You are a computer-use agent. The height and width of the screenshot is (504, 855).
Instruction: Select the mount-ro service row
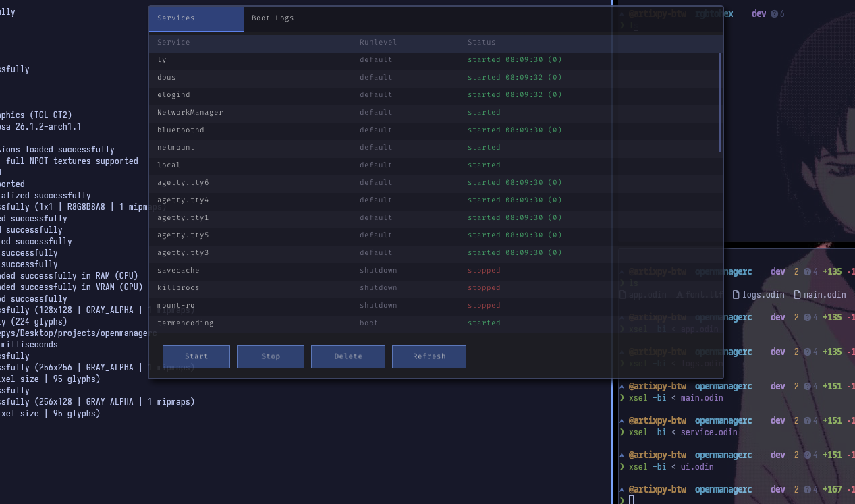[x=433, y=306]
